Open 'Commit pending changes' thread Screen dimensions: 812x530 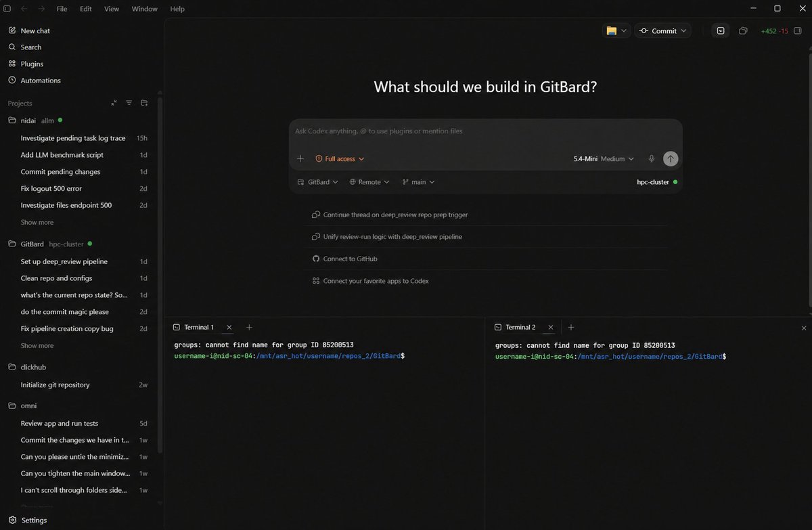point(60,172)
